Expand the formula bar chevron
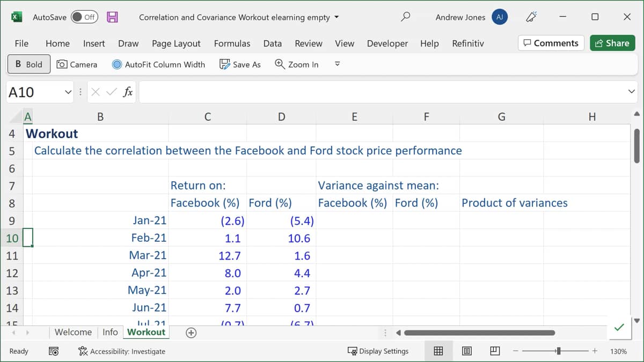644x362 pixels. (632, 92)
